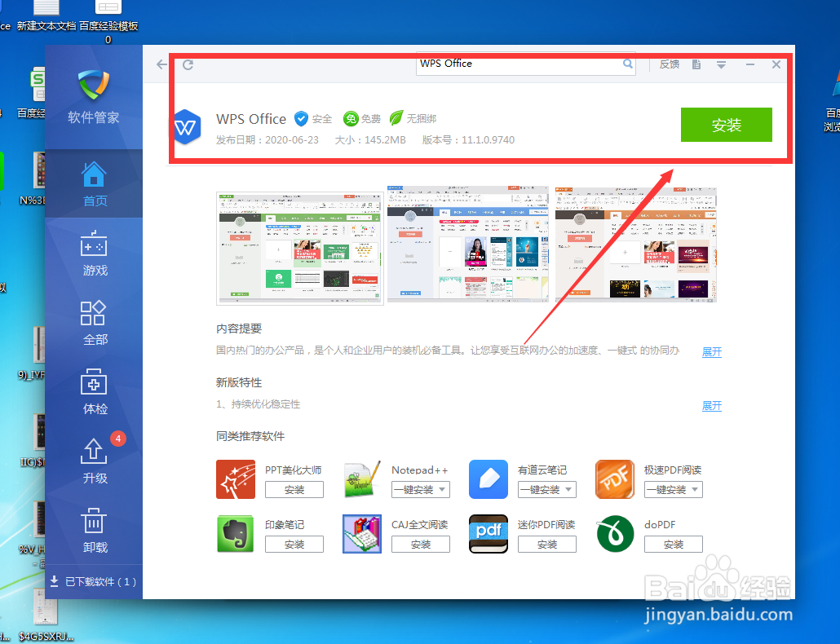The image size is (840, 644).
Task: Open the 升级 upgrade tab
Action: 95,461
